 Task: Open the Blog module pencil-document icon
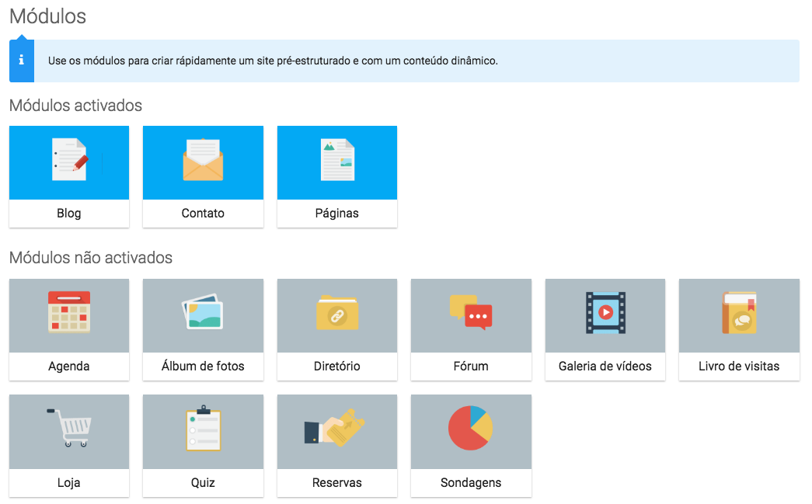click(x=70, y=159)
